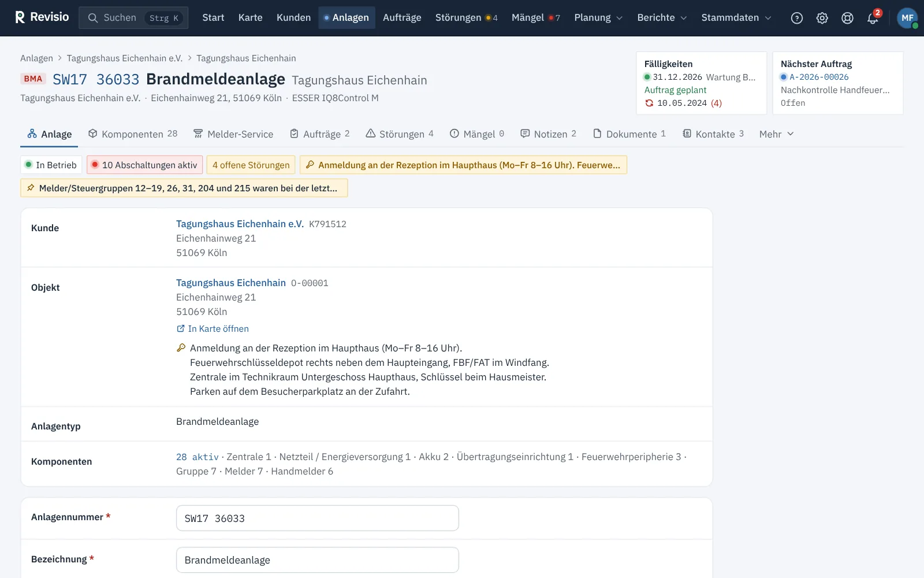924x578 pixels.
Task: Click the BMA type badge
Action: [33, 79]
